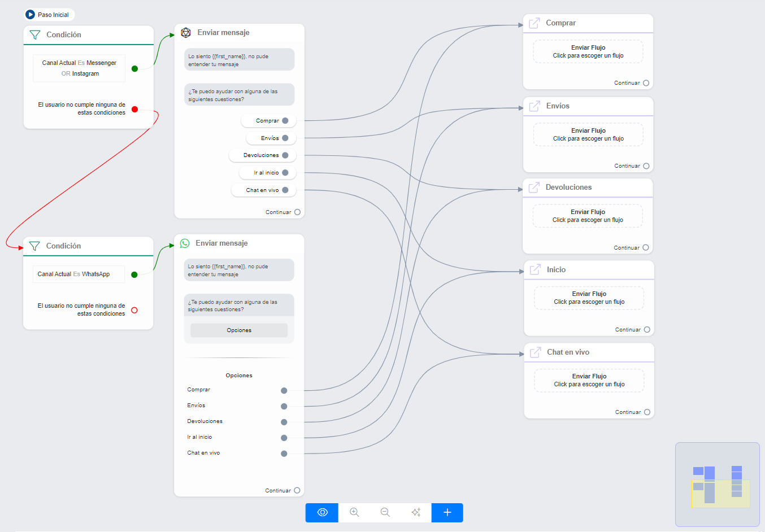Viewport: 765px width, 532px height.
Task: Zoom out using the magnifier minus icon
Action: (x=385, y=512)
